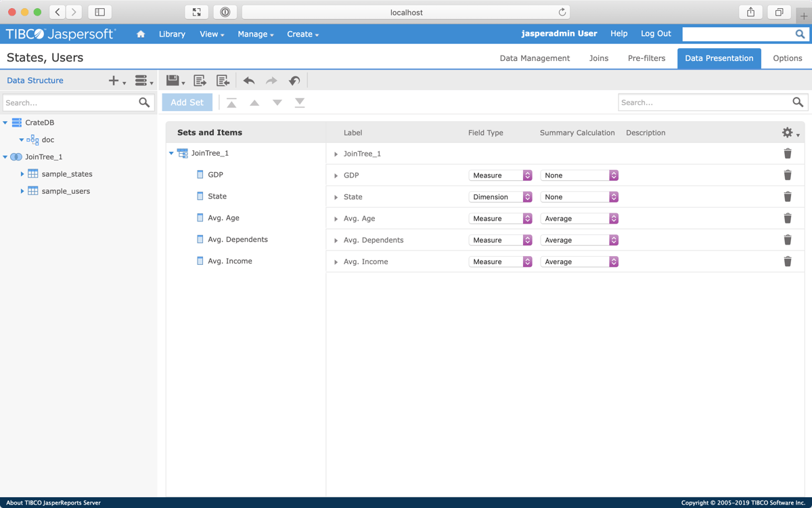Open the gear settings menu in the table header
The height and width of the screenshot is (508, 812).
pyautogui.click(x=789, y=133)
